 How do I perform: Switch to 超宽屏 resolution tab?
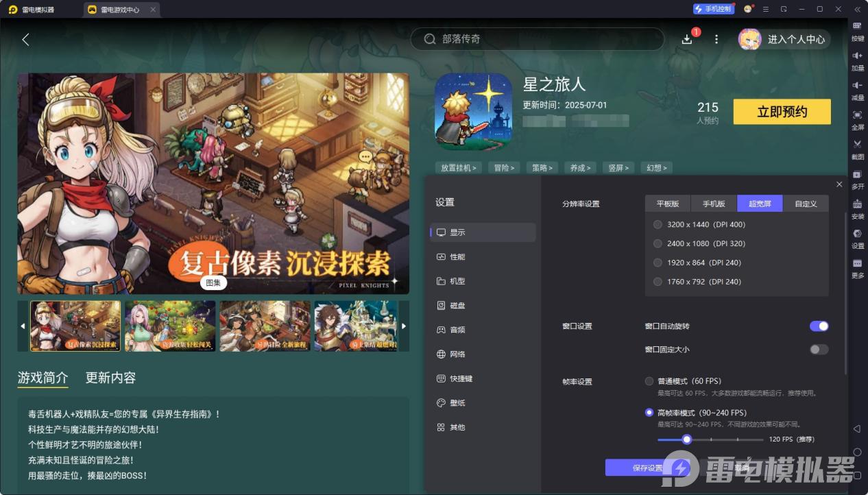760,204
